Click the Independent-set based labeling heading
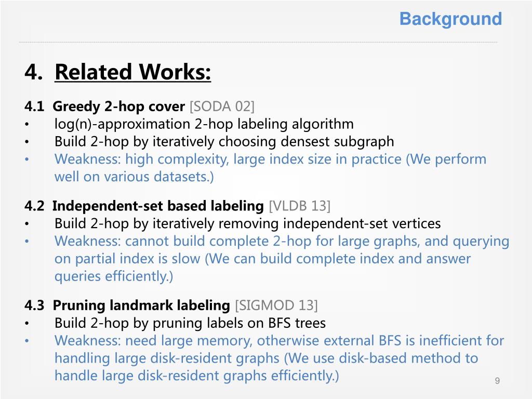Viewport: 532px width, 399px height. [158, 206]
